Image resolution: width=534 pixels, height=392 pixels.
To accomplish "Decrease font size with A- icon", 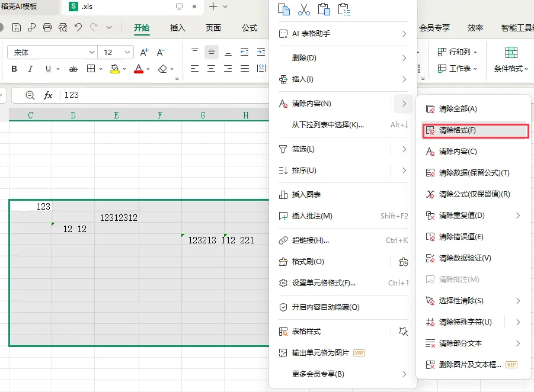I will tap(161, 52).
